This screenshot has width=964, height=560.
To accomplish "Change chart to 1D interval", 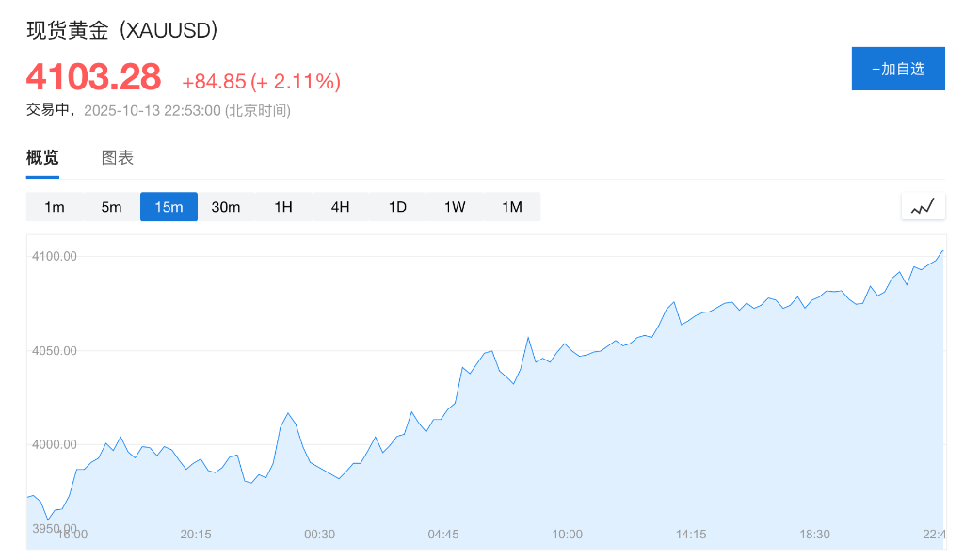I will 397,207.
